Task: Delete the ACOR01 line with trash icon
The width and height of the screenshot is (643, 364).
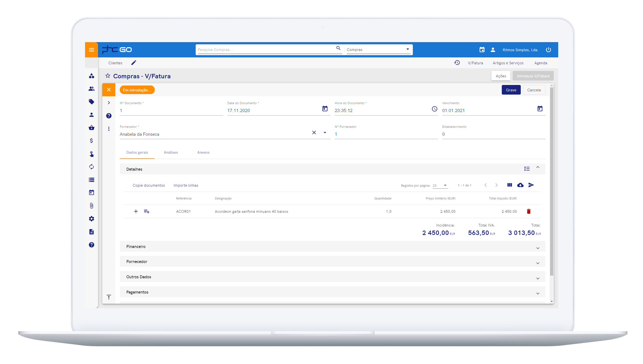Action: (528, 212)
